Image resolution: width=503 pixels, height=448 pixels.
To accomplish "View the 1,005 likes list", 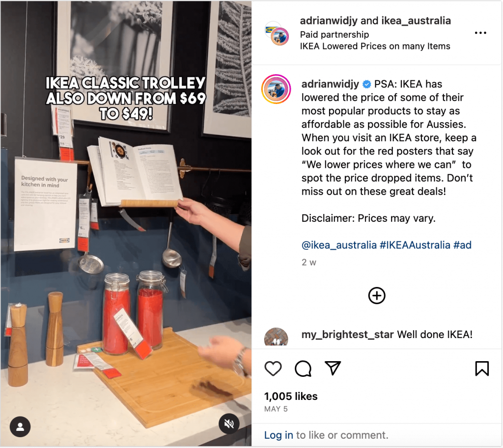I will (291, 396).
